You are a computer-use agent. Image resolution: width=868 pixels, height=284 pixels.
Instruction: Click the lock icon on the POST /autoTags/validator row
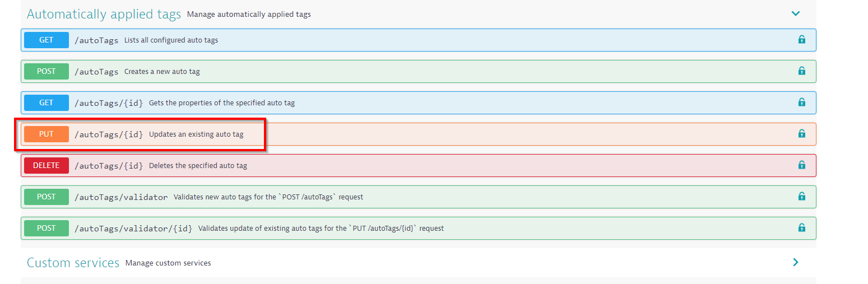tap(801, 197)
